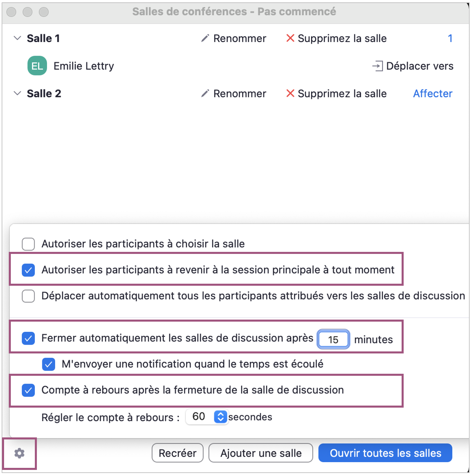Uncheck time-elapsed notification option
Image resolution: width=473 pixels, height=476 pixels.
point(49,364)
